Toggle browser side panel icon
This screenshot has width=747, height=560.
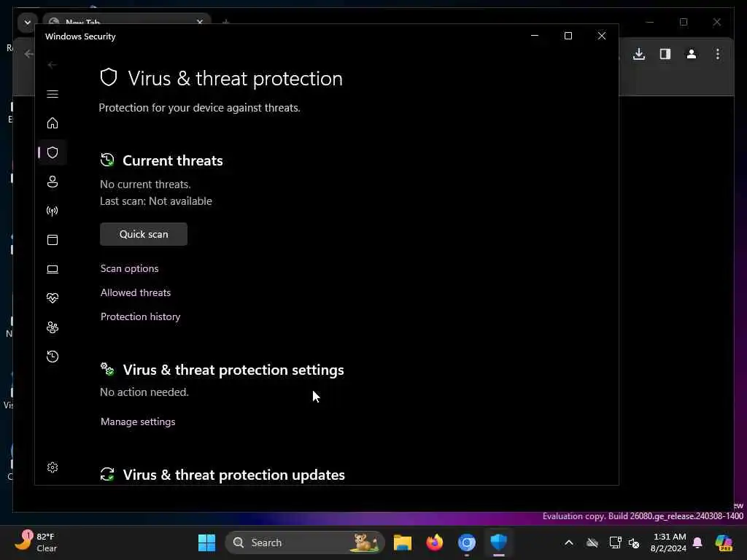coord(665,54)
